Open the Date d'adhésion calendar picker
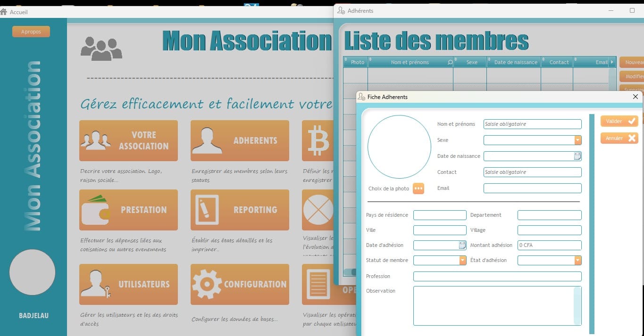 462,245
